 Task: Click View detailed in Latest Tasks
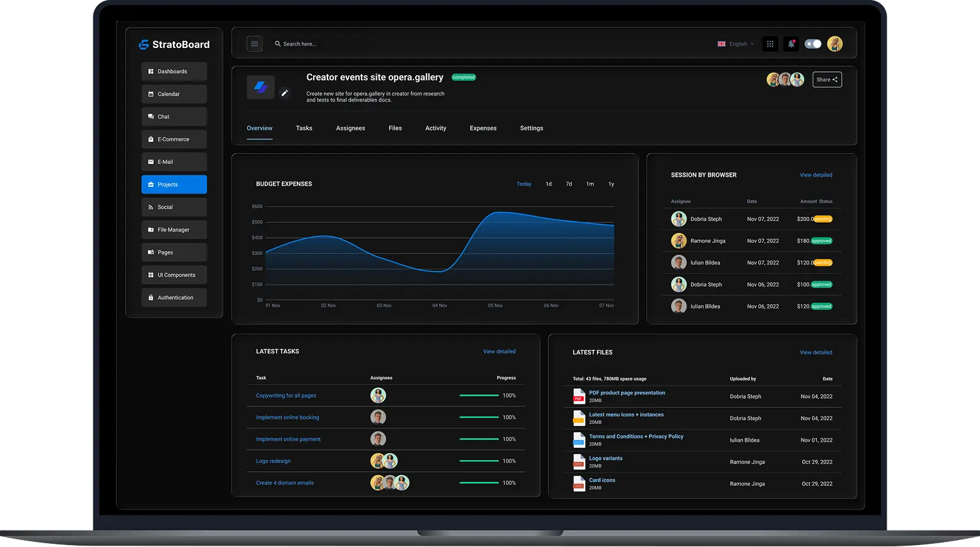[x=499, y=351]
